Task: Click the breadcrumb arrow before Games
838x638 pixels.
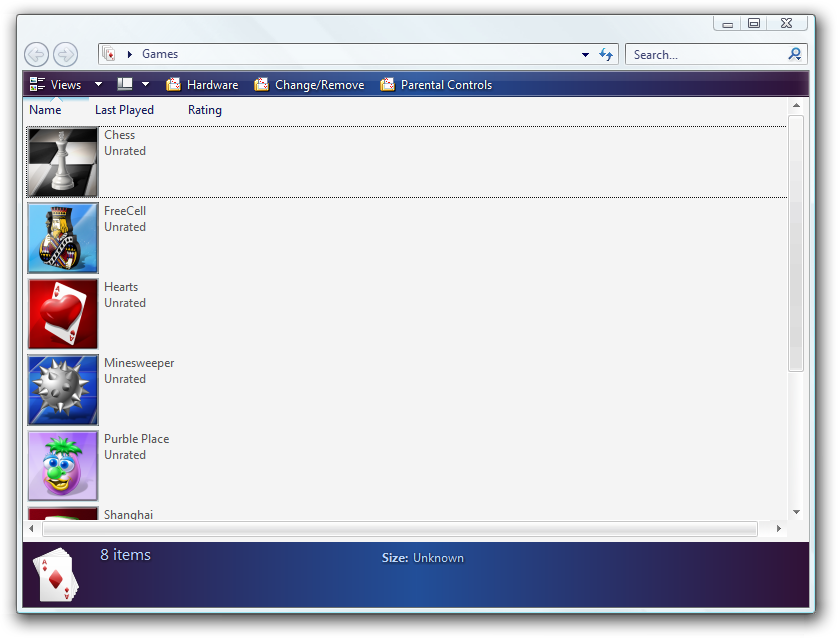Action: tap(130, 54)
